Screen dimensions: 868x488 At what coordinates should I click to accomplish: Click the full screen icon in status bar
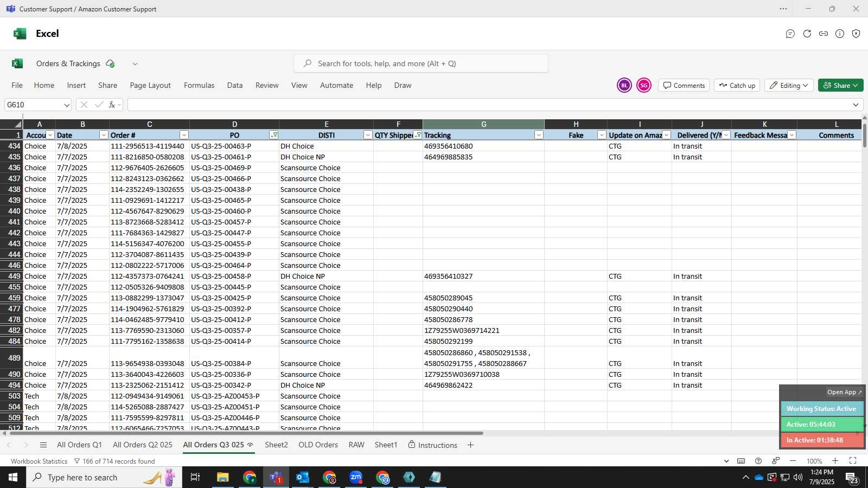point(853,461)
